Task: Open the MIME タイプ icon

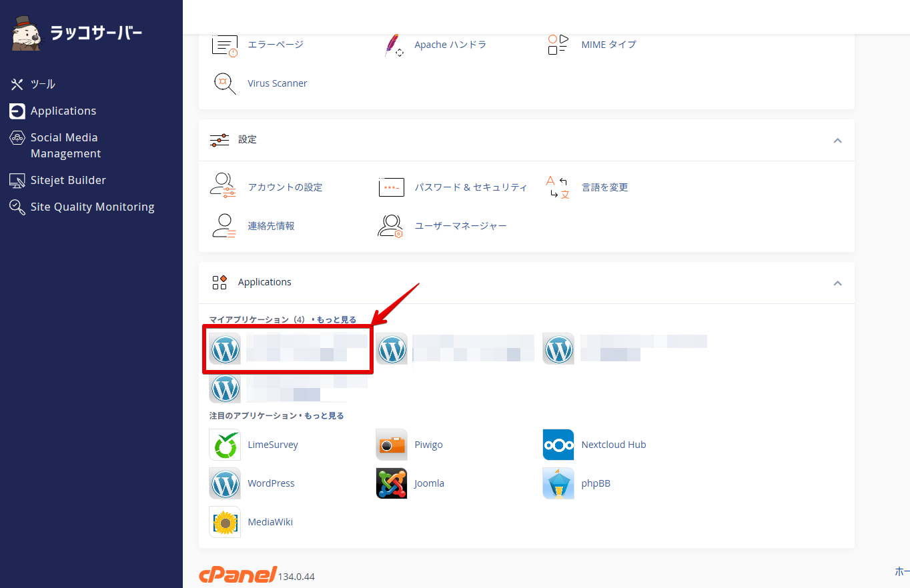Action: click(558, 45)
